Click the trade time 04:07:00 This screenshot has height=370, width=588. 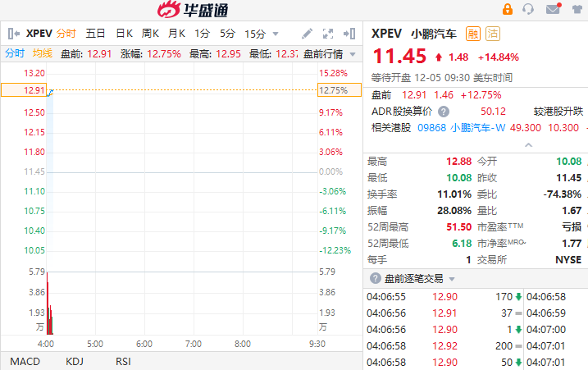tap(546, 330)
